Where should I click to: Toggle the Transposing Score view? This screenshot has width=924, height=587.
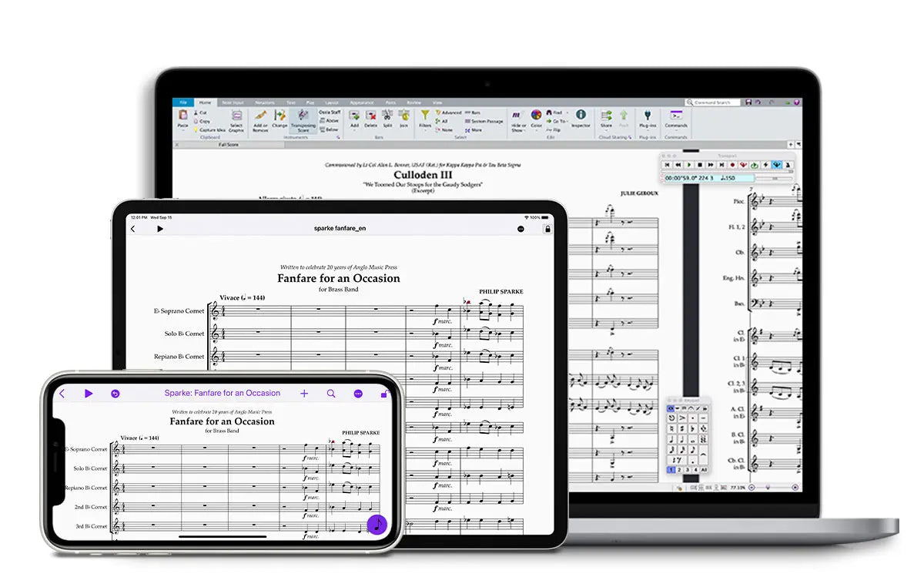(x=303, y=122)
